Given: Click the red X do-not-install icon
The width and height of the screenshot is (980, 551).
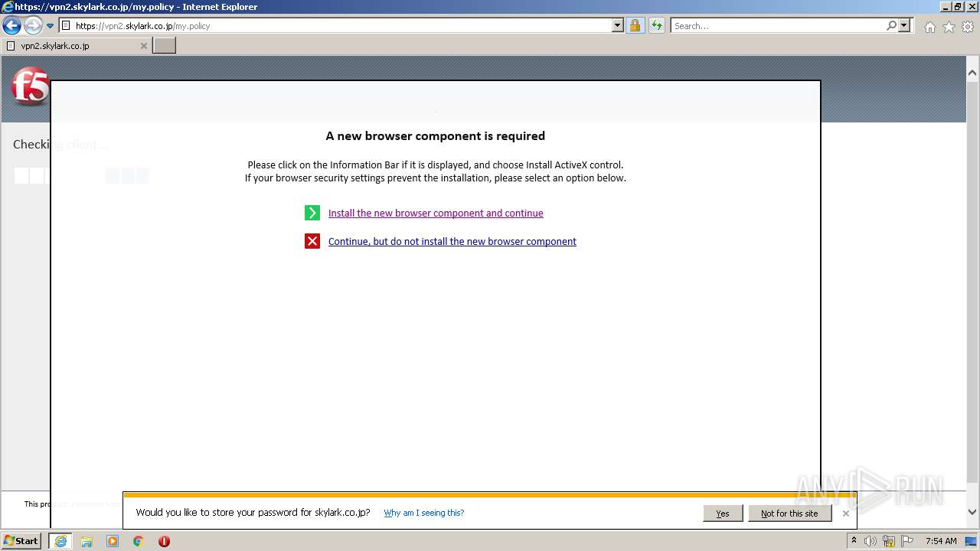Looking at the screenshot, I should pos(312,242).
